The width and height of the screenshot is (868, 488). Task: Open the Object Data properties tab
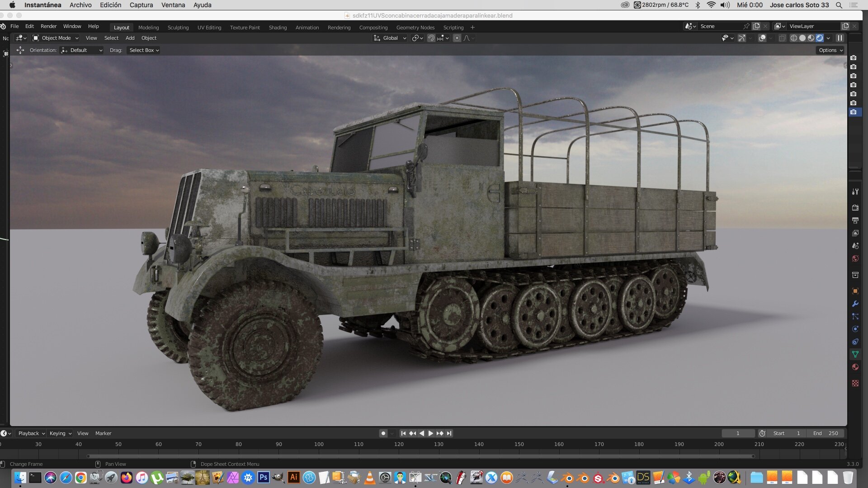(x=855, y=354)
